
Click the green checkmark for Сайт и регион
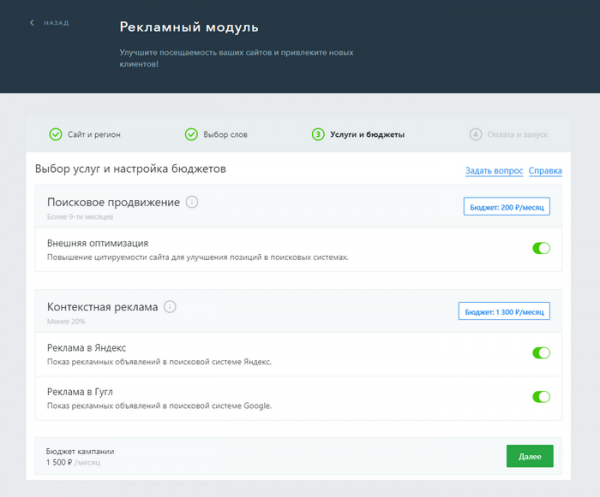[x=55, y=134]
